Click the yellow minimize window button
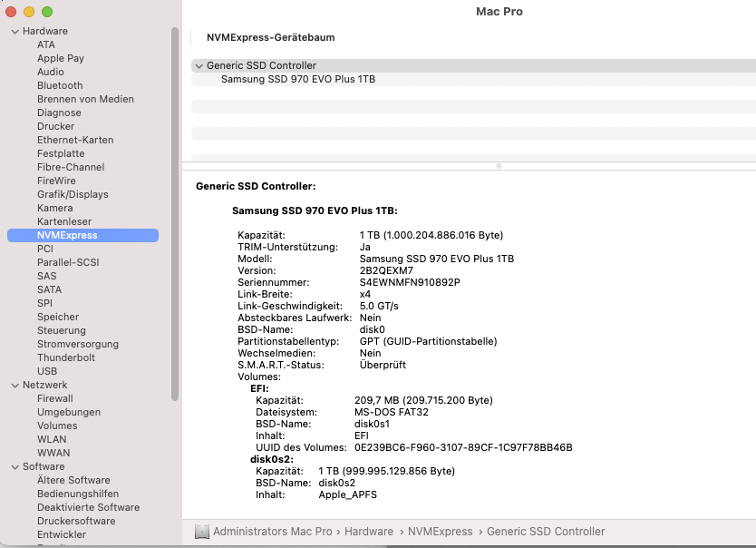Viewport: 756px width, 548px height. click(29, 12)
